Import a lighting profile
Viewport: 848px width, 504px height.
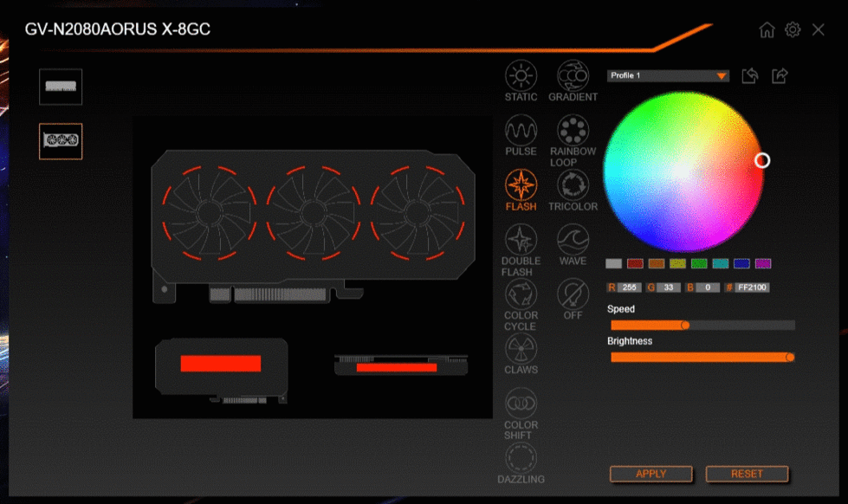(x=750, y=75)
